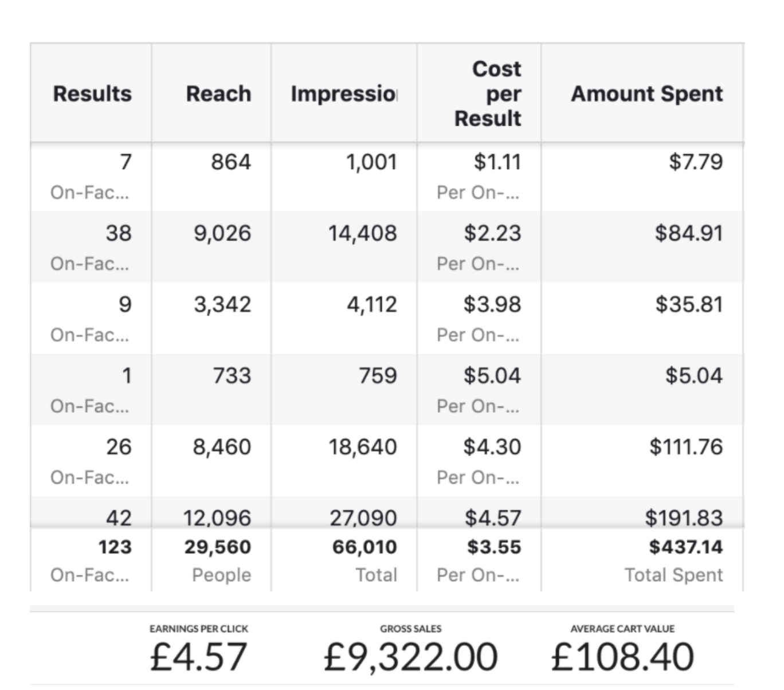The width and height of the screenshot is (784, 690).
Task: Sort table by Impressions column header
Action: [343, 93]
